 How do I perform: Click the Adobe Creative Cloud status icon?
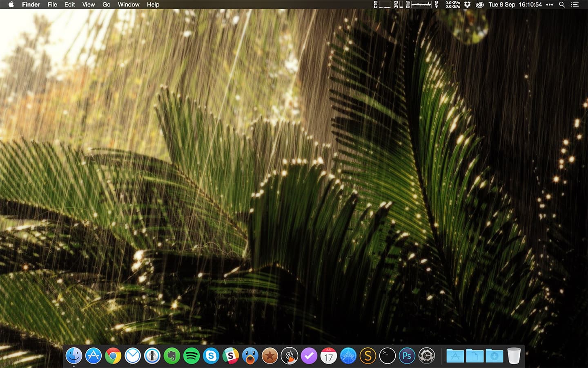coord(479,4)
